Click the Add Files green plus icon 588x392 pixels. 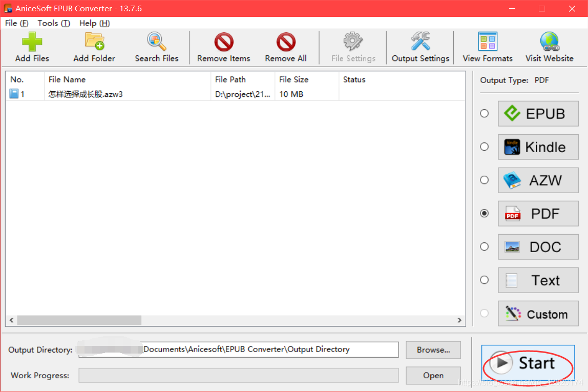32,42
